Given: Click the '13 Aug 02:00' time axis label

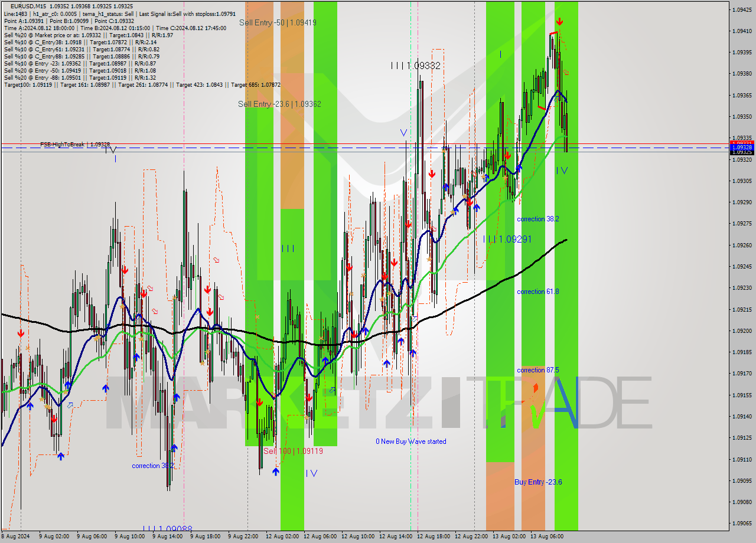Looking at the screenshot, I should click(x=509, y=537).
